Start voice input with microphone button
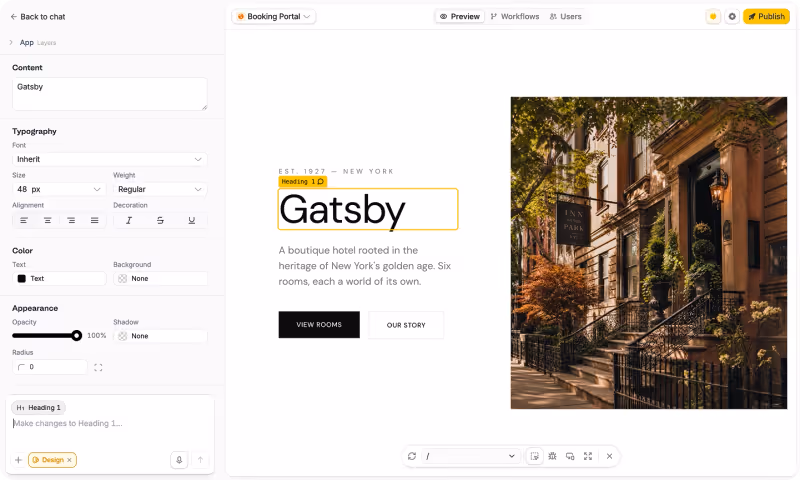800x480 pixels. point(179,460)
